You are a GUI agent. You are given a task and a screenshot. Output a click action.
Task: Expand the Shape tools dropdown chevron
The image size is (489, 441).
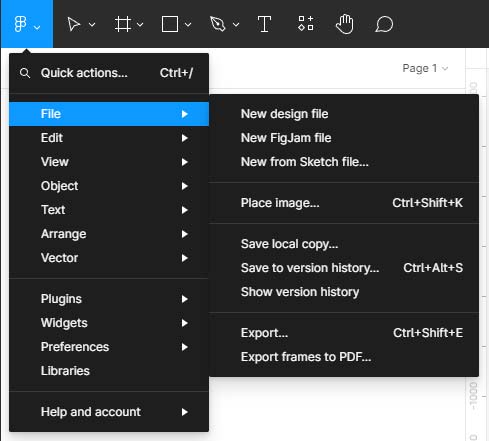coord(188,24)
